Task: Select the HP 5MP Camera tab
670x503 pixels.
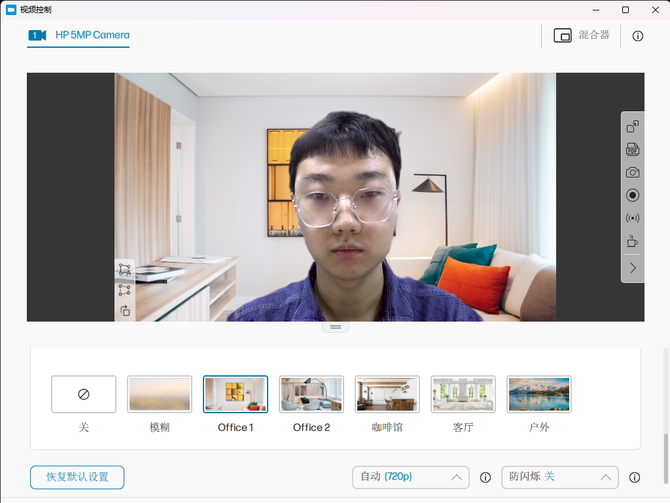Action: pos(79,35)
